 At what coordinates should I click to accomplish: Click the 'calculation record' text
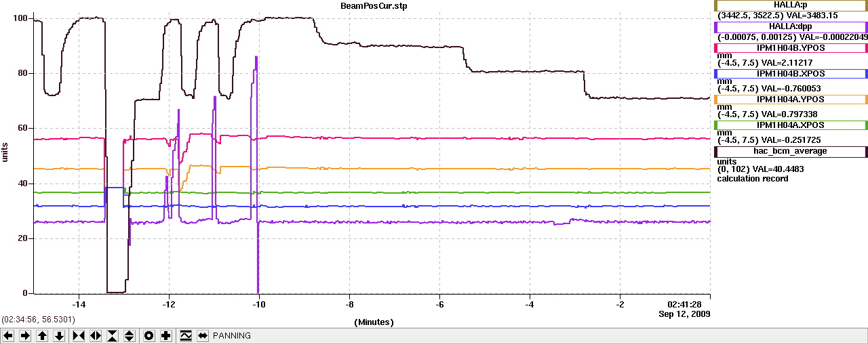pos(753,178)
